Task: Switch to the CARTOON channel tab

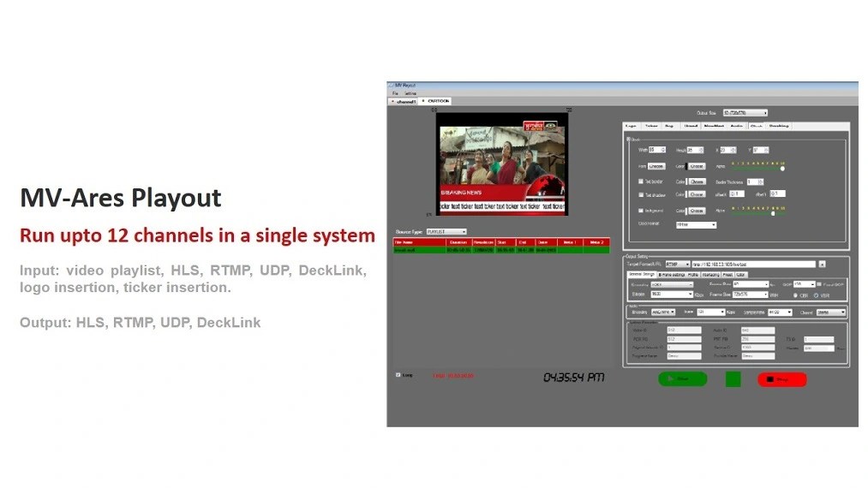Action: 436,101
